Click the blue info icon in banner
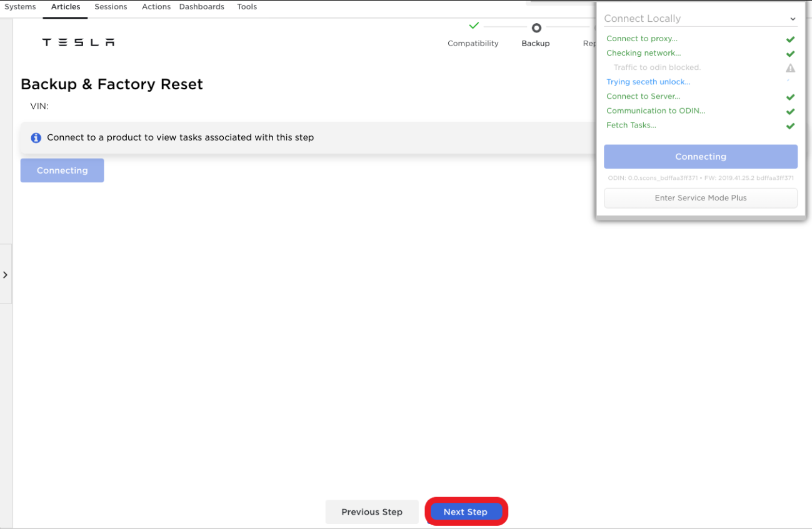Screen dimensions: 812x529 click(36, 137)
